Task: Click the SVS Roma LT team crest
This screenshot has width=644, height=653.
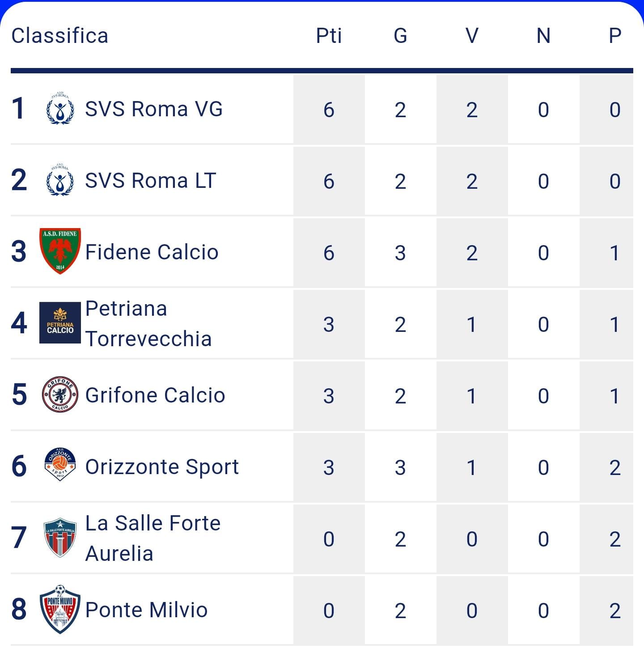Action: tap(60, 180)
